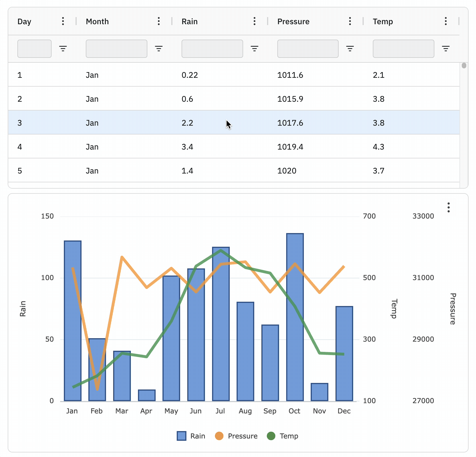
Task: Open the Rain column options menu
Action: pyautogui.click(x=255, y=21)
